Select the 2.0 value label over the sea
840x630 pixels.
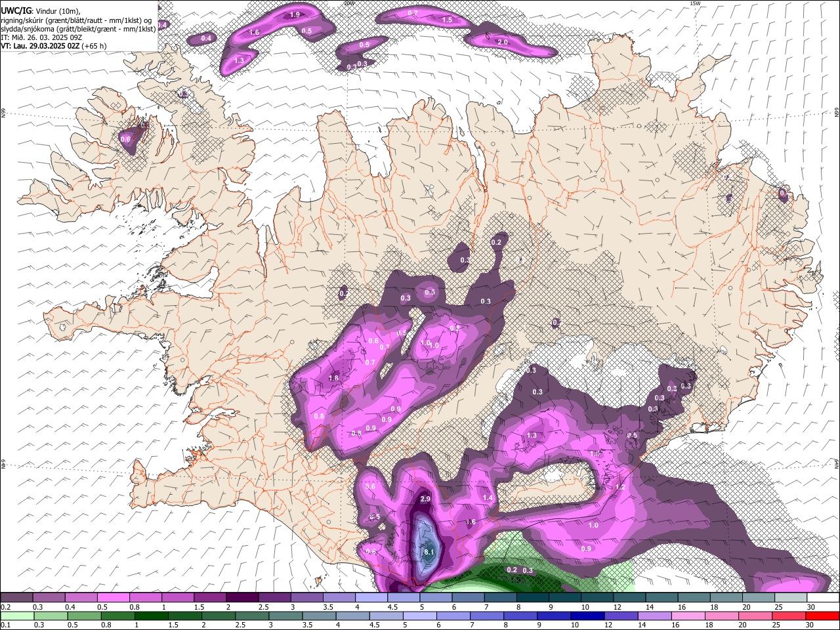point(503,42)
